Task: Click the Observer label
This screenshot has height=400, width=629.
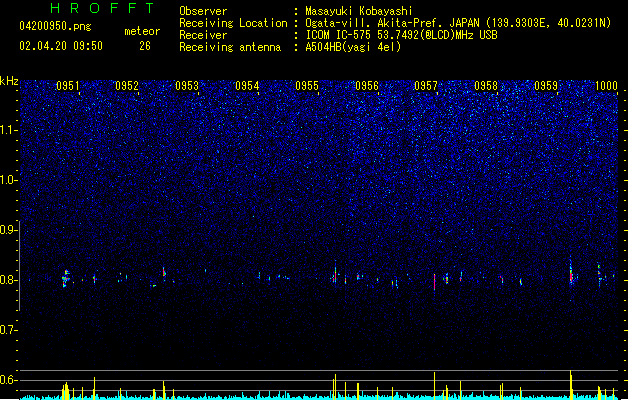Action: pyautogui.click(x=203, y=11)
